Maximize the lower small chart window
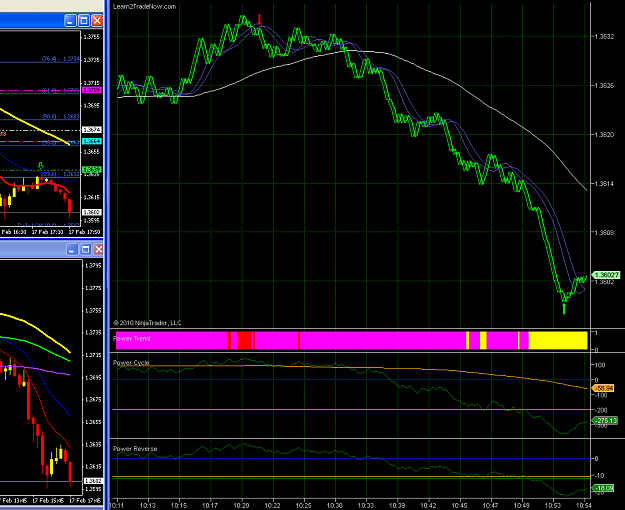Image resolution: width=625 pixels, height=510 pixels. coord(85,250)
